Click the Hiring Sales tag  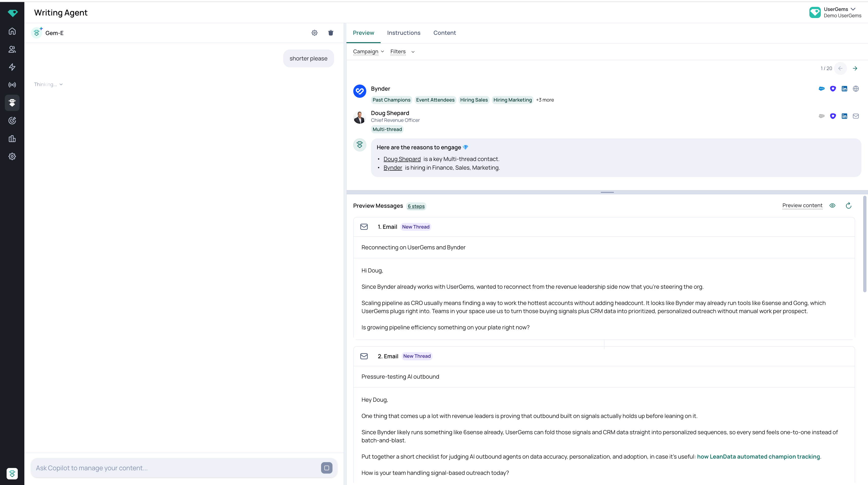474,100
